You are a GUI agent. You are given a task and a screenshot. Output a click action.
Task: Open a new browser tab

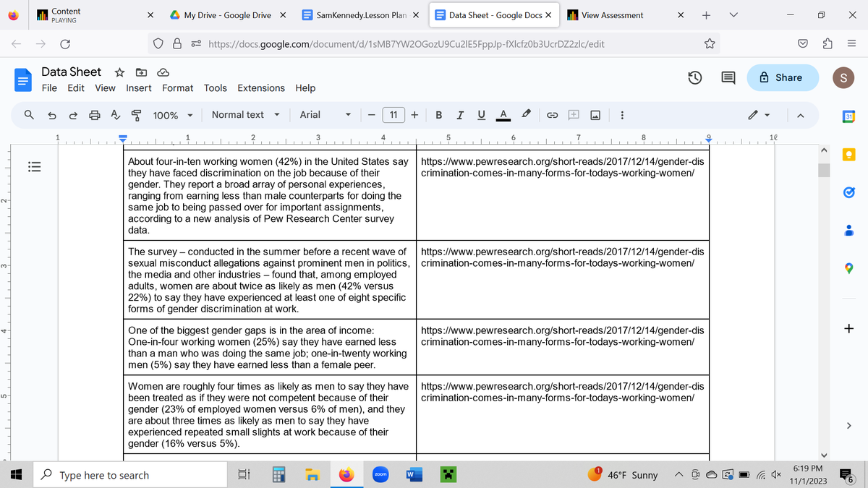coord(706,15)
